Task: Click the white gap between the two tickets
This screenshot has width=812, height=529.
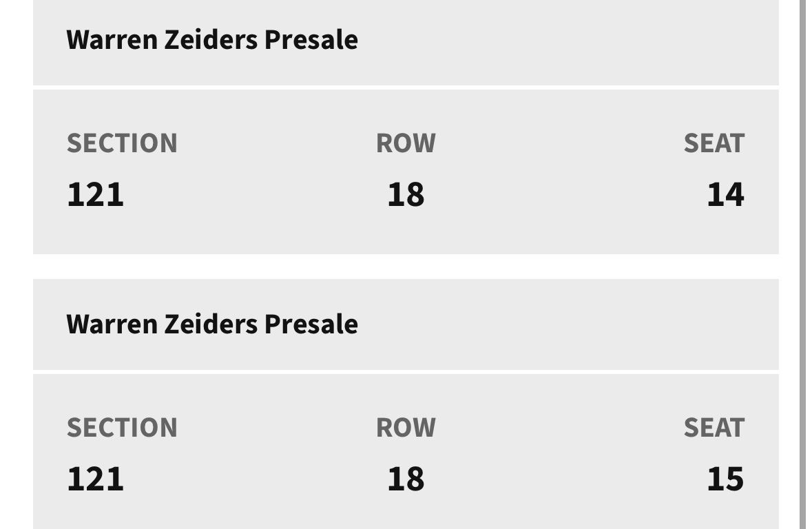Action: pyautogui.click(x=406, y=267)
